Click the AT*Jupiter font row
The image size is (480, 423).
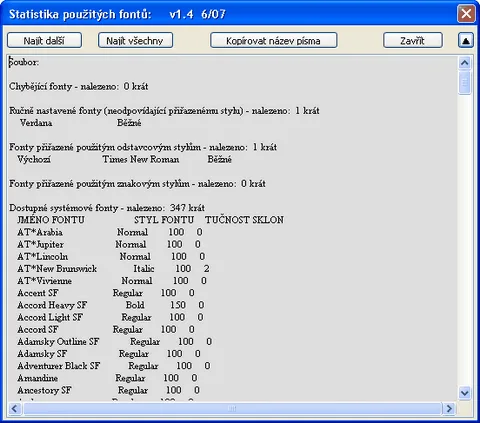point(109,244)
